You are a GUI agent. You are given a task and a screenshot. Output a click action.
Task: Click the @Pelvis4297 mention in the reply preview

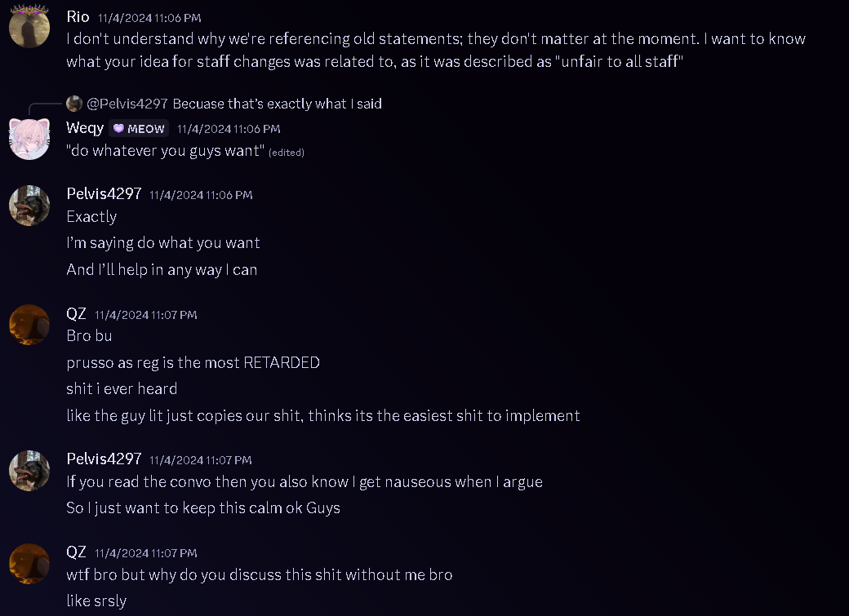[127, 104]
